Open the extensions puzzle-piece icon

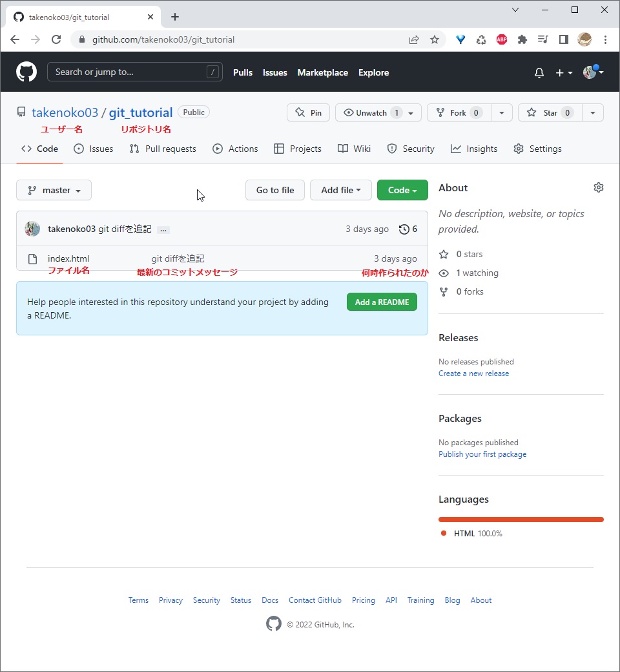(x=522, y=39)
